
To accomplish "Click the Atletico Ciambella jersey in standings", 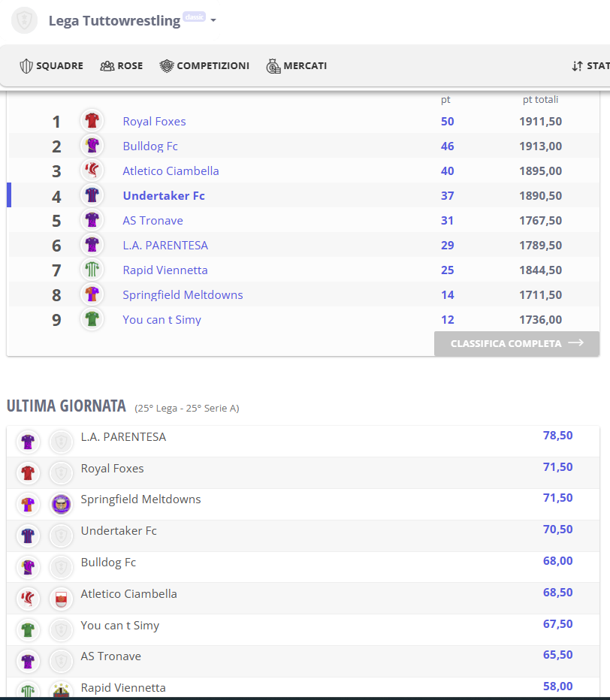I will (92, 170).
